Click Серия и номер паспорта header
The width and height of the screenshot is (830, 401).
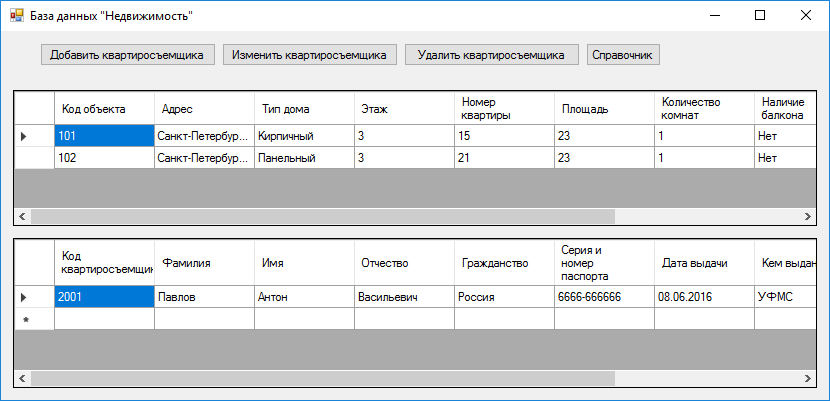click(605, 263)
